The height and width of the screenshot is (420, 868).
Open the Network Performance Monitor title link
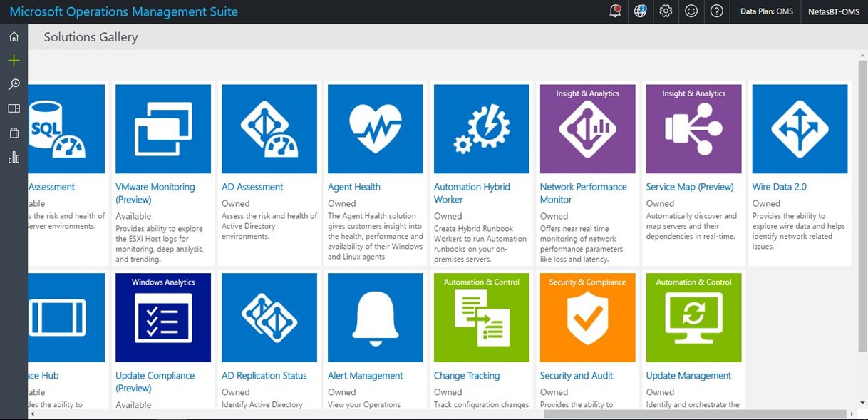click(x=584, y=193)
